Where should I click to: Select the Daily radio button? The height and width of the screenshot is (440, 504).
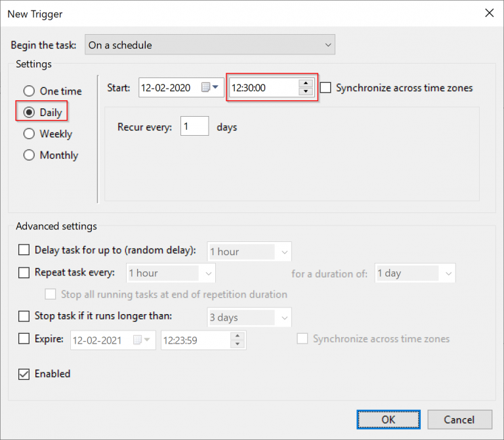tap(29, 112)
